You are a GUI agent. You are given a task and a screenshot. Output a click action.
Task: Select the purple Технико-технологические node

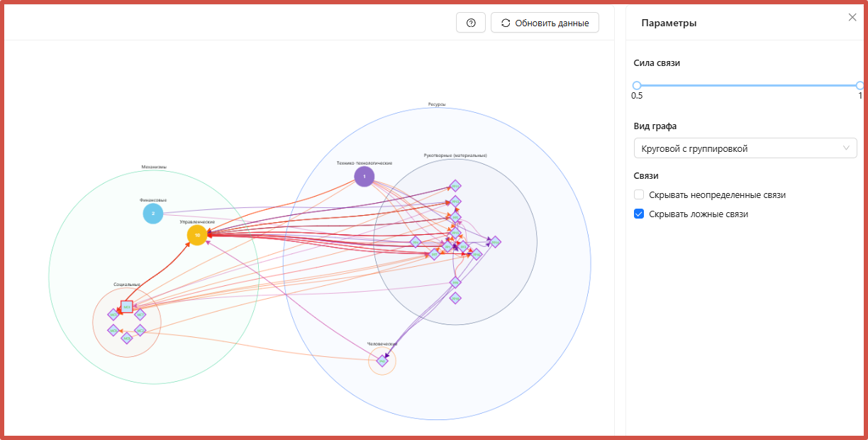tap(364, 176)
